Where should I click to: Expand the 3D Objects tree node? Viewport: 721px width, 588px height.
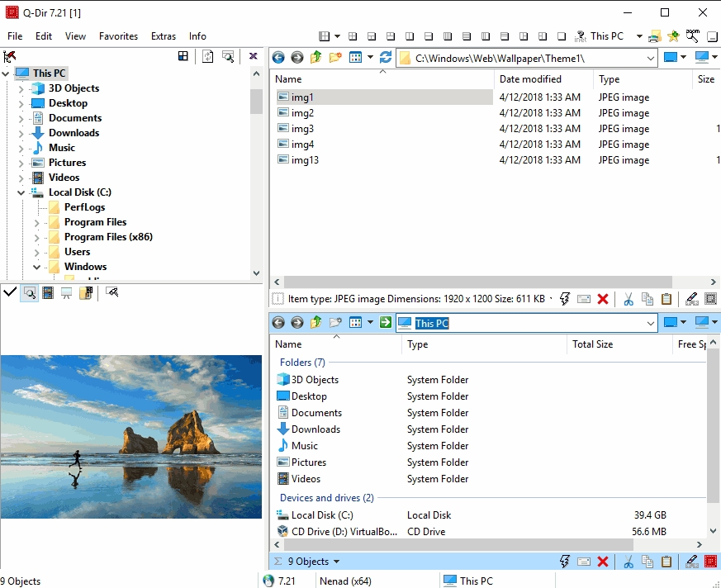pos(21,88)
